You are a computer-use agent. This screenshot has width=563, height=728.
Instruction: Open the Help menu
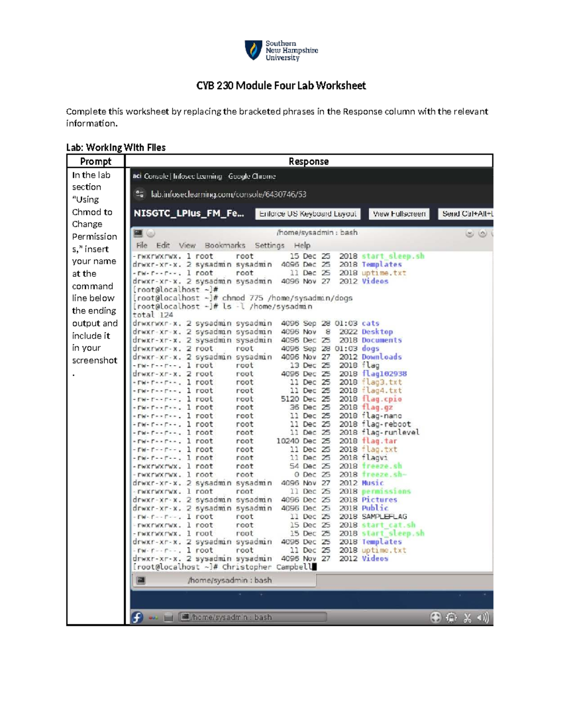pyautogui.click(x=303, y=245)
